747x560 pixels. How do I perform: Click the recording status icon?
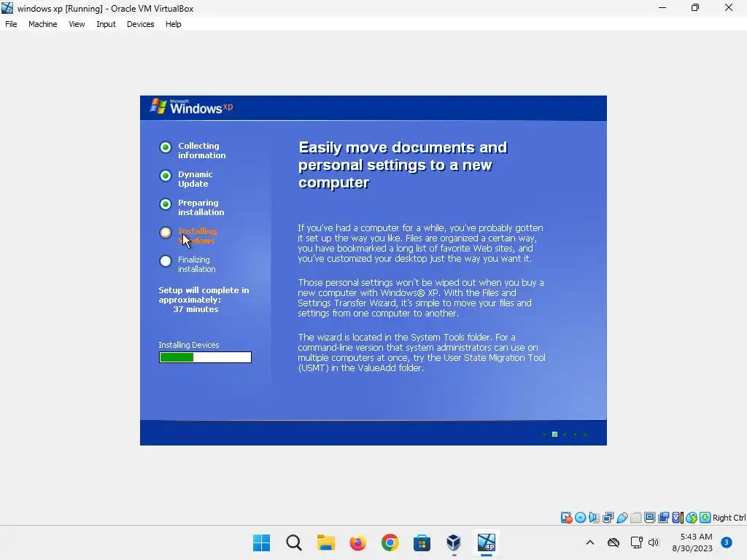(x=663, y=518)
